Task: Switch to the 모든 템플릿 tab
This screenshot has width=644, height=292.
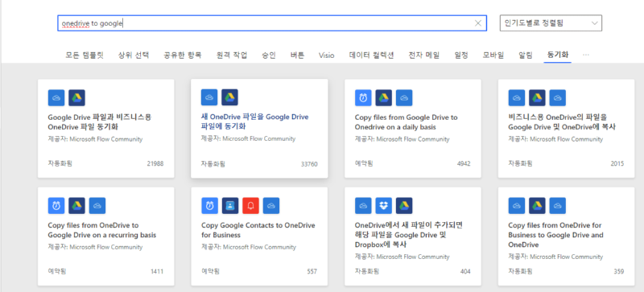Action: point(85,55)
